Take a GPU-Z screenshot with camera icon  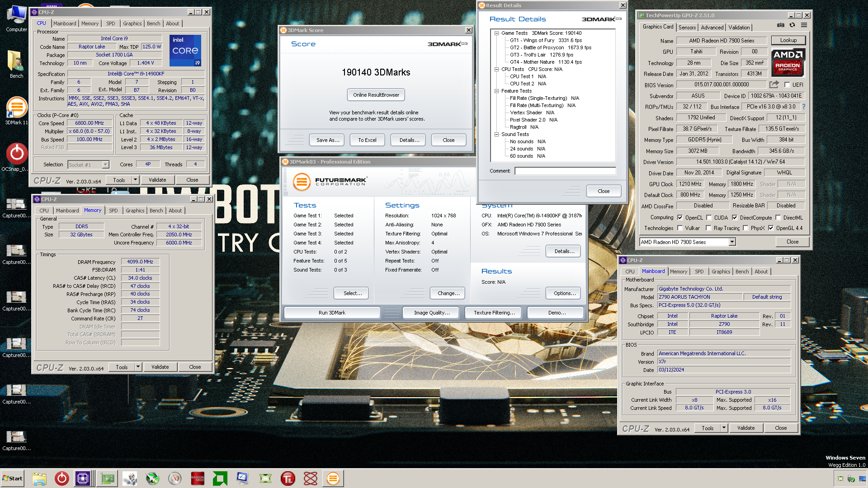[780, 25]
